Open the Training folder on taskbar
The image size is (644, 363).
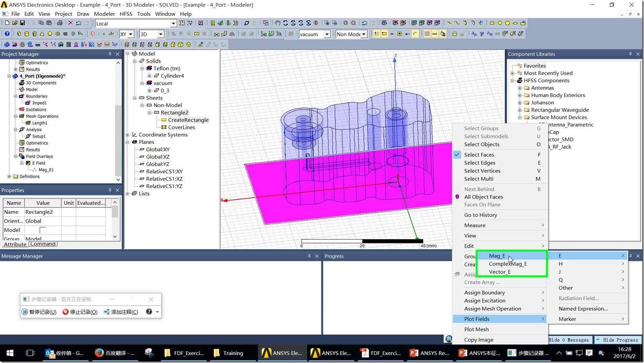[x=228, y=353]
